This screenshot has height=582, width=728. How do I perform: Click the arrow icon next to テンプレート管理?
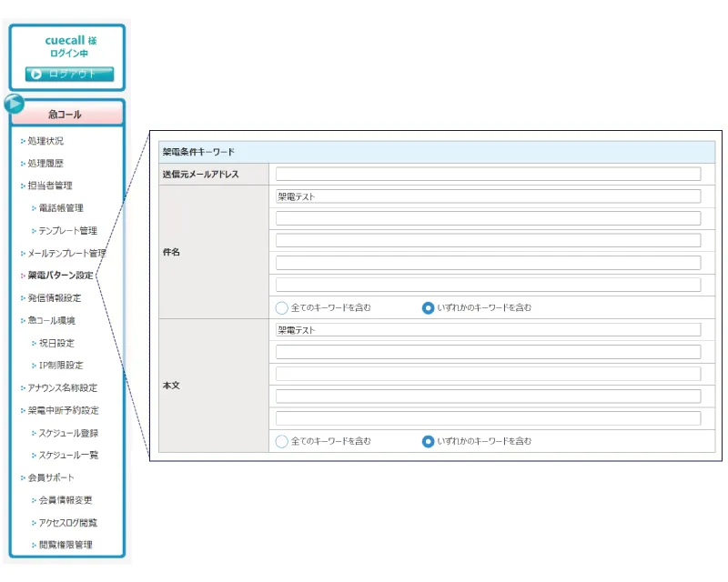coord(34,231)
